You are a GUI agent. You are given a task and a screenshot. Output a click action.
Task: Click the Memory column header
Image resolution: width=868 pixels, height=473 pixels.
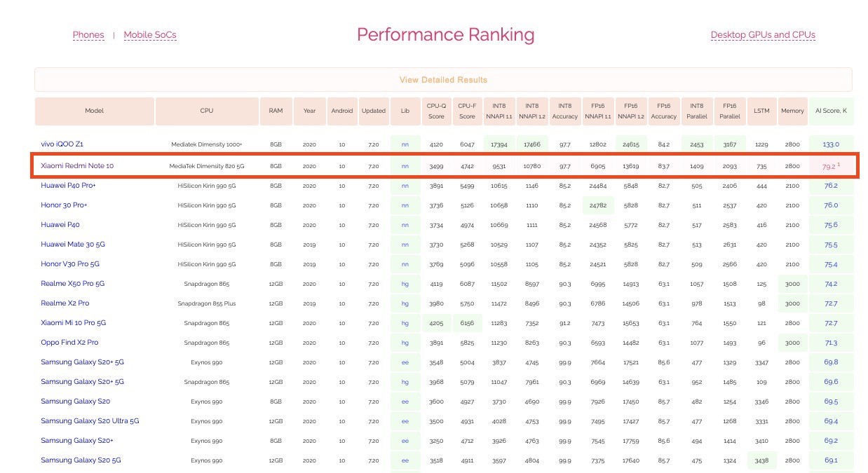click(x=792, y=111)
